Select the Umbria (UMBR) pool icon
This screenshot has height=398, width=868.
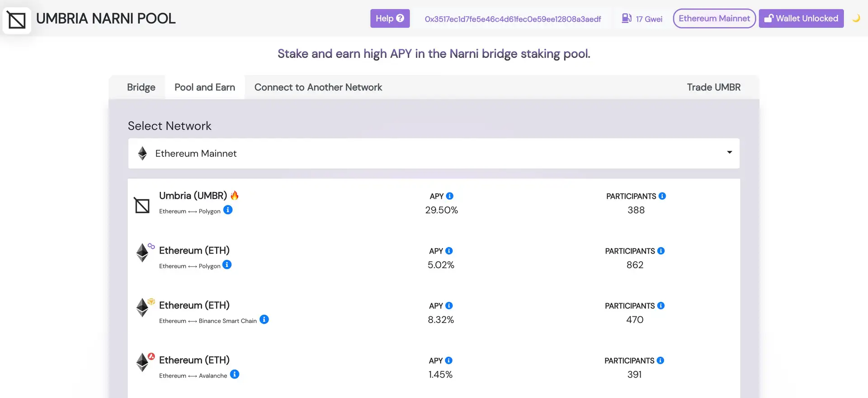(142, 206)
